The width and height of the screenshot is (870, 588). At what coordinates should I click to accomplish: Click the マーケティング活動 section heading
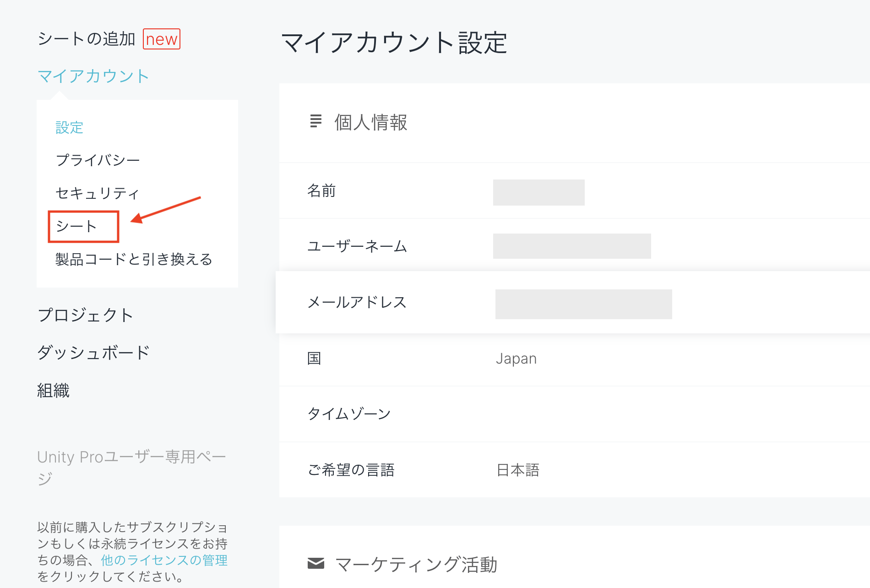[416, 564]
